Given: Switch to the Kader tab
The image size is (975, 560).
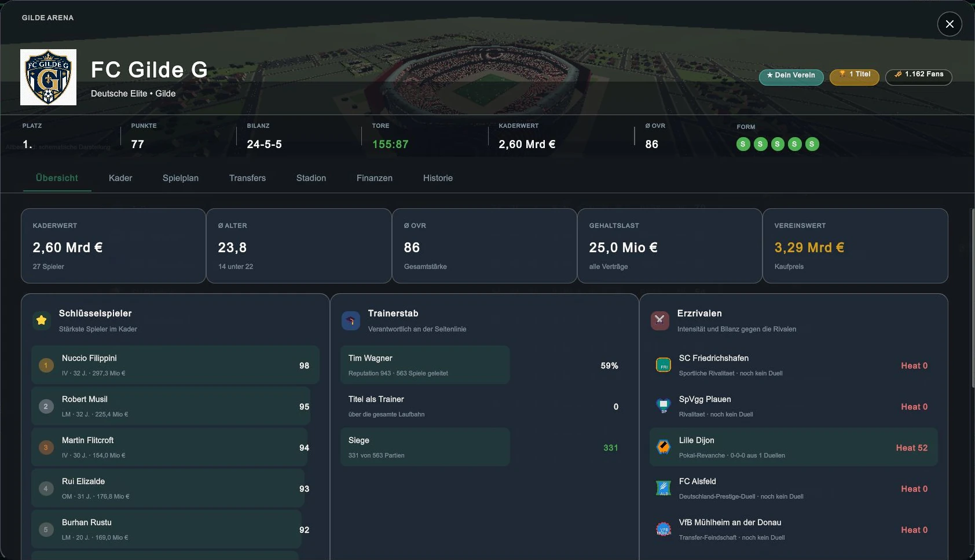Looking at the screenshot, I should (x=120, y=178).
